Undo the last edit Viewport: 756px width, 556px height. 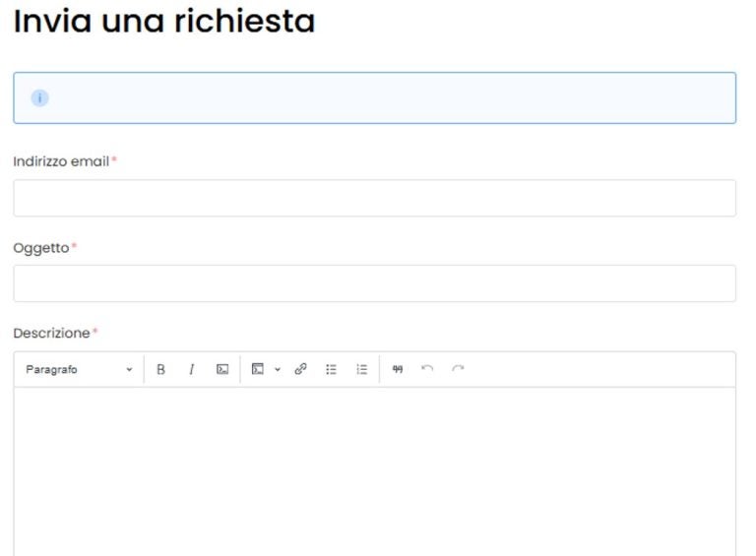tap(427, 369)
